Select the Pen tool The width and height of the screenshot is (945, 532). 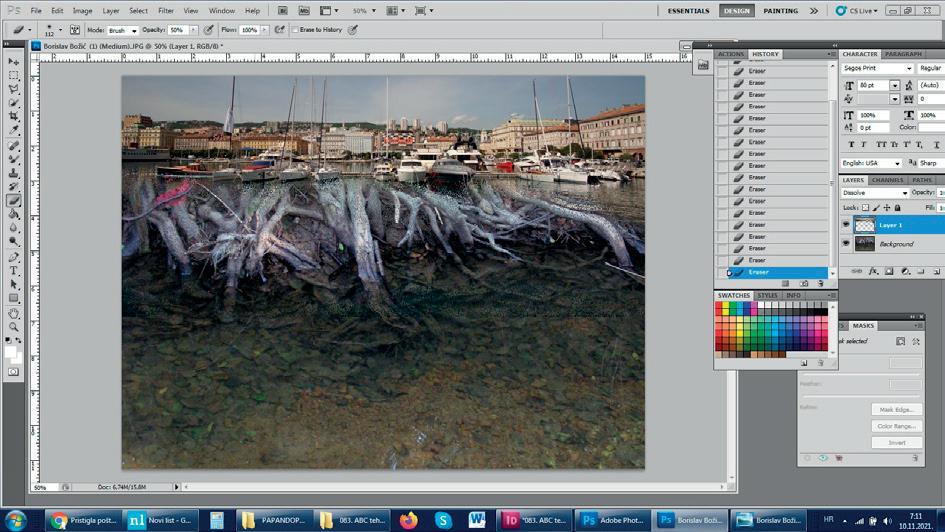[13, 257]
